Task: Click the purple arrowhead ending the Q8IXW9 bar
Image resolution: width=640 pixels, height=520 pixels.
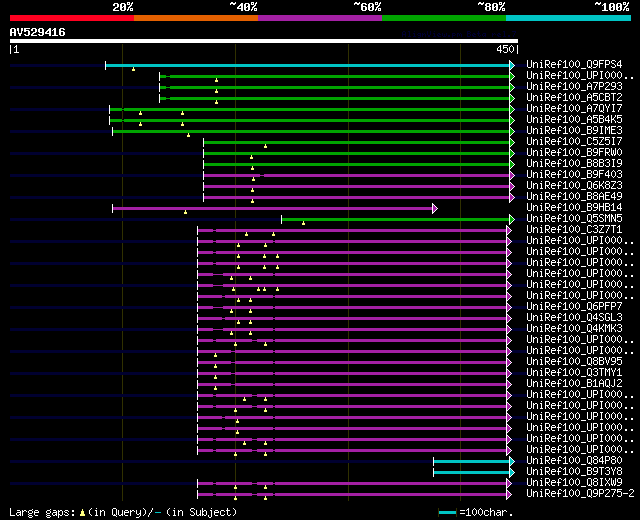Action: (x=509, y=484)
